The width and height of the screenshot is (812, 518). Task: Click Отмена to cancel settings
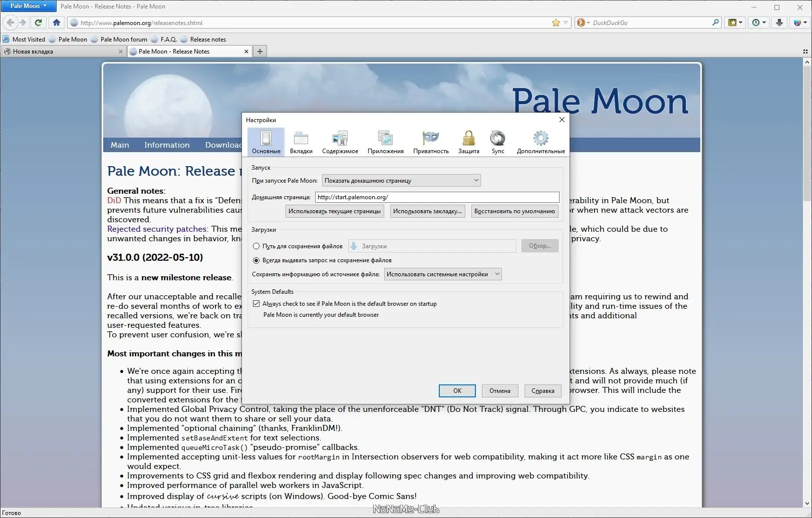pyautogui.click(x=500, y=391)
